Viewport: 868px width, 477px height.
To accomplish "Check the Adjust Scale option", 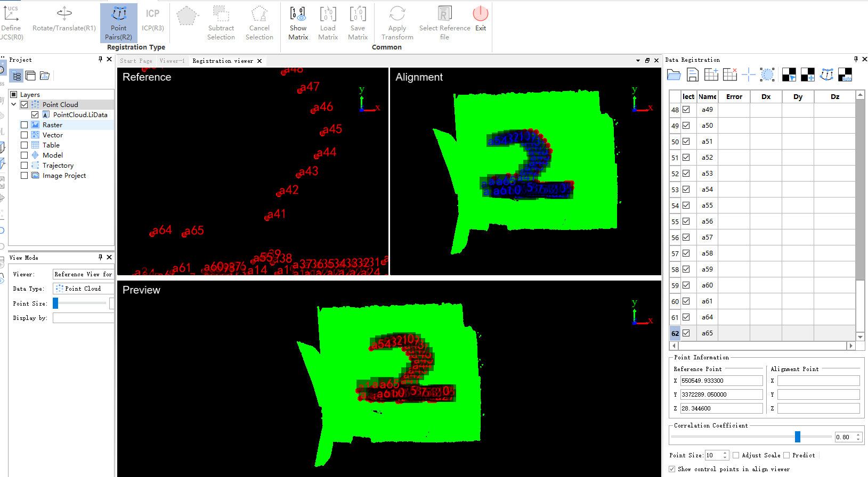I will click(x=736, y=455).
